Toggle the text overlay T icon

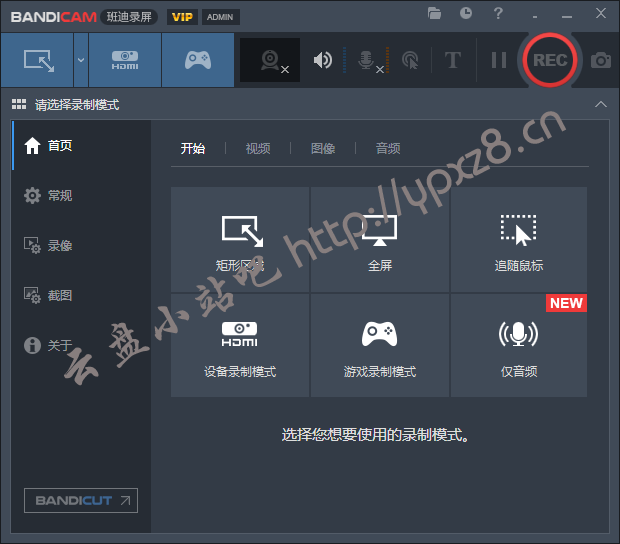pyautogui.click(x=453, y=60)
